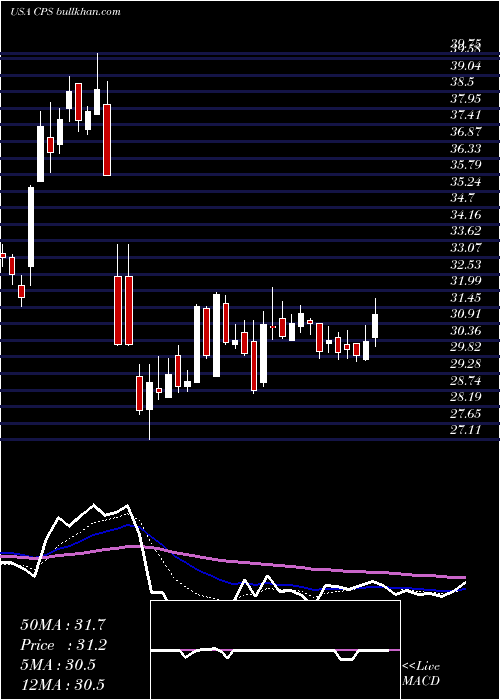Click the 29.82 price axis label
500x700 pixels.
(466, 347)
